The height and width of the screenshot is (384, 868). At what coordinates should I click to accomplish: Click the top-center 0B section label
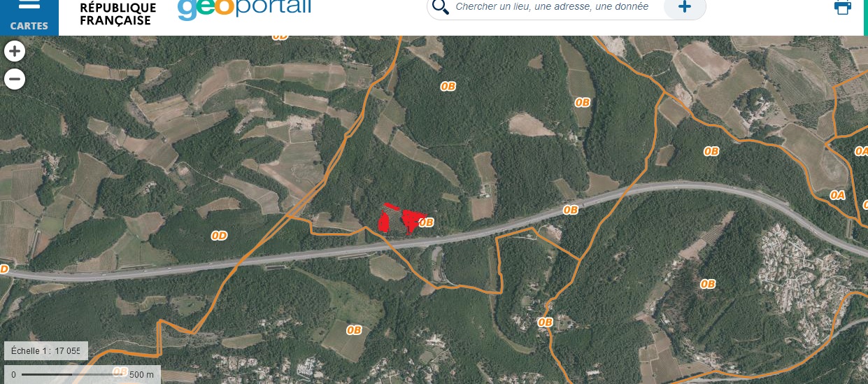tap(448, 86)
